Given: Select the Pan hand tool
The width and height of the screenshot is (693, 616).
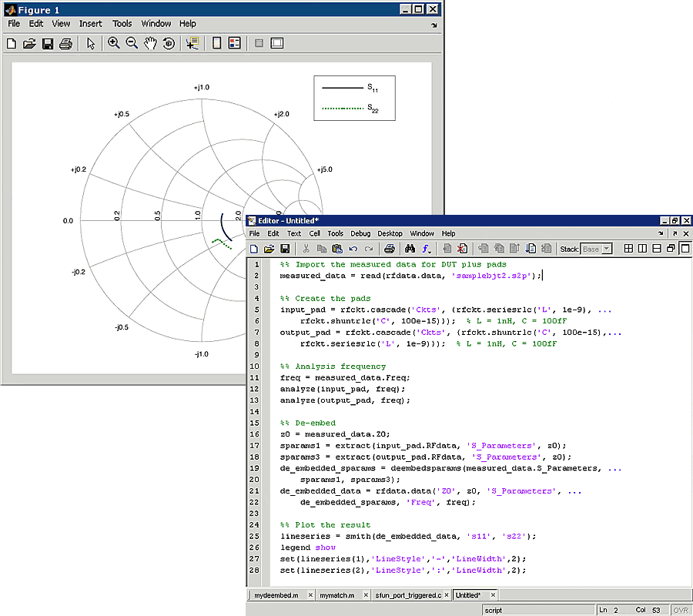Looking at the screenshot, I should click(150, 43).
